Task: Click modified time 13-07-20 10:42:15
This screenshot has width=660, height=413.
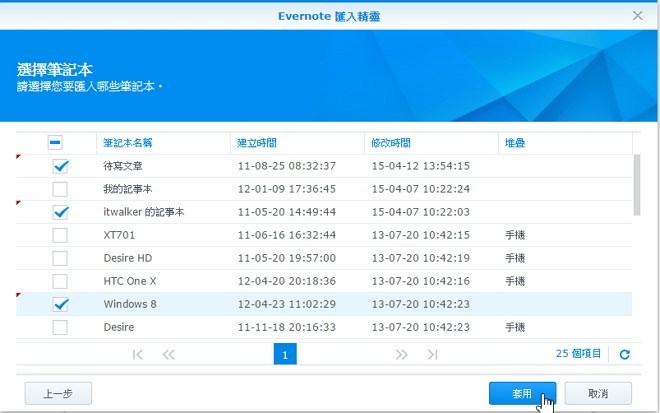Action: coord(420,235)
